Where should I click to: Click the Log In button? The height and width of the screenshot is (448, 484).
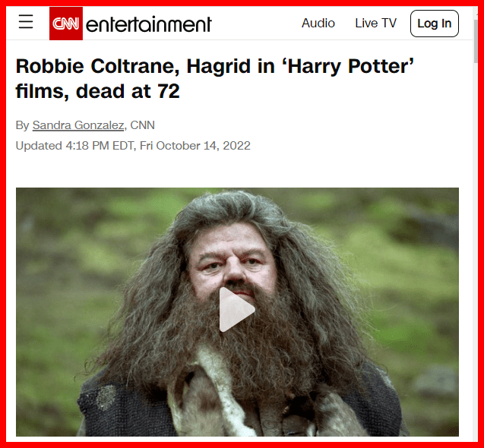tap(435, 24)
